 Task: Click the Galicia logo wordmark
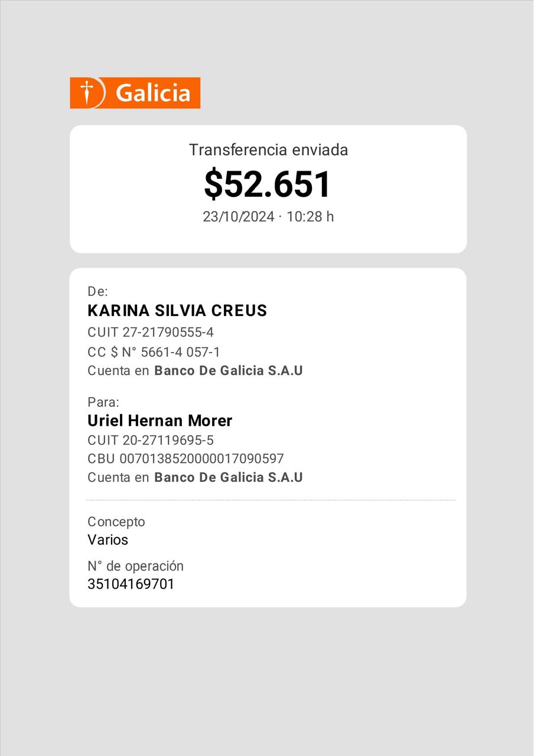tap(153, 93)
